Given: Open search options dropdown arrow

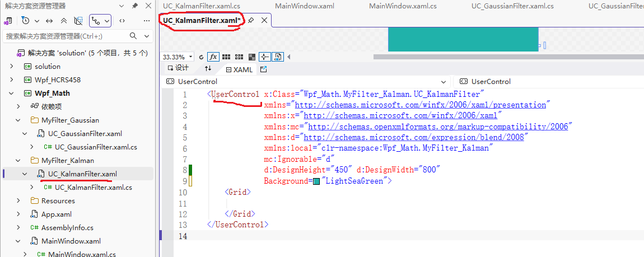Looking at the screenshot, I should point(147,36).
